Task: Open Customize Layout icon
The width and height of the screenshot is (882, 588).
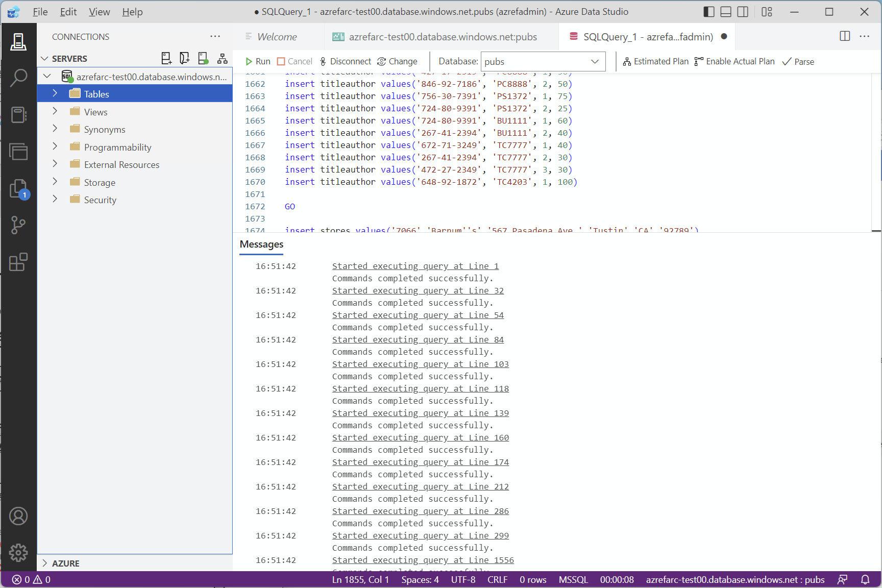Action: (767, 12)
